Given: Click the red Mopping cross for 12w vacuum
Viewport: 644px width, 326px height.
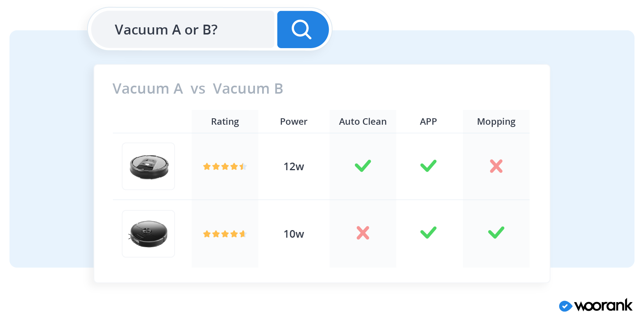Looking at the screenshot, I should click(496, 166).
